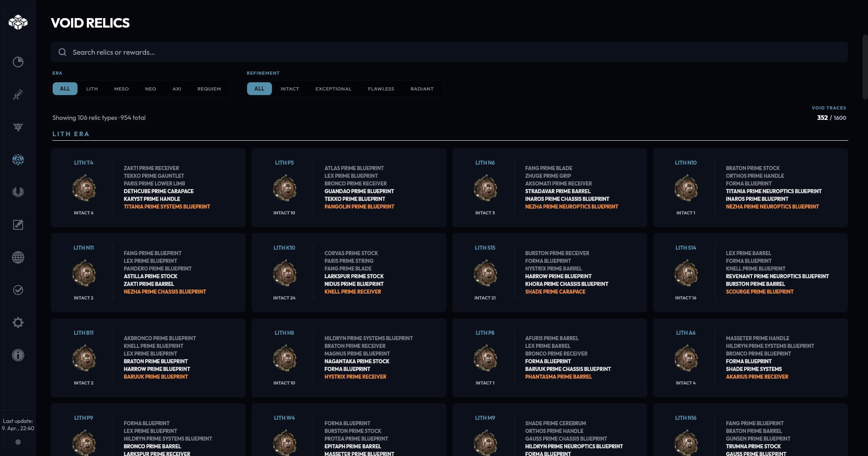The height and width of the screenshot is (456, 868).
Task: Filter relics by Lith era
Action: pyautogui.click(x=92, y=89)
